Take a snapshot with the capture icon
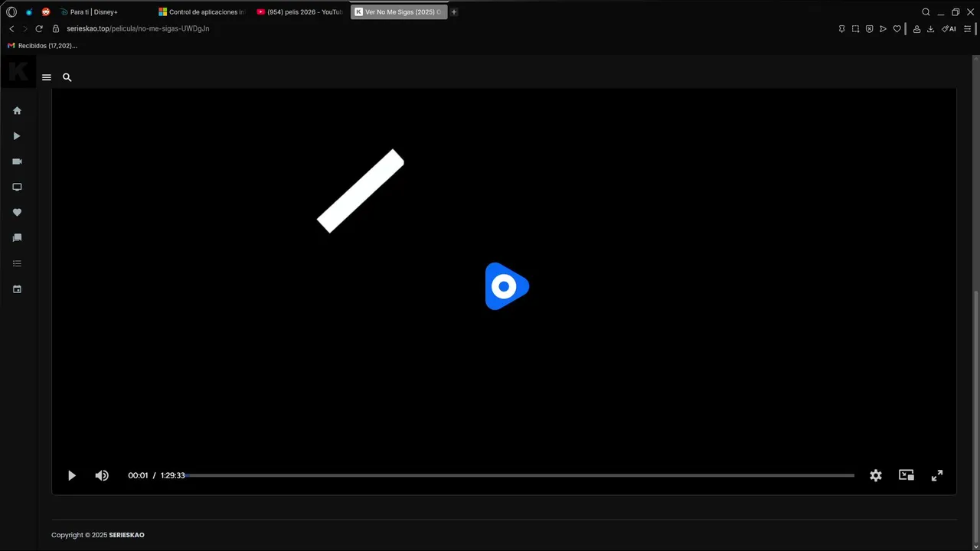980x551 pixels. pyautogui.click(x=855, y=29)
